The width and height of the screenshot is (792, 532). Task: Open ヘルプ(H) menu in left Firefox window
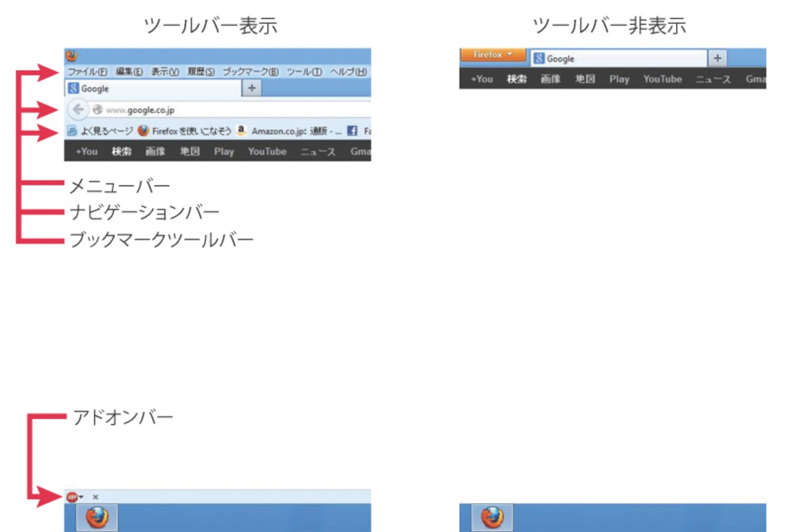(348, 72)
